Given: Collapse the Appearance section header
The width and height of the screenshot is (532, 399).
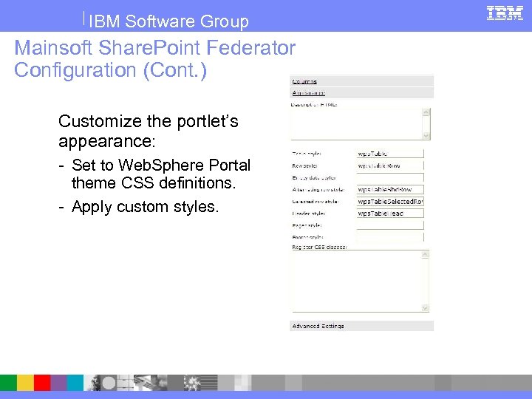Looking at the screenshot, I should pos(361,92).
